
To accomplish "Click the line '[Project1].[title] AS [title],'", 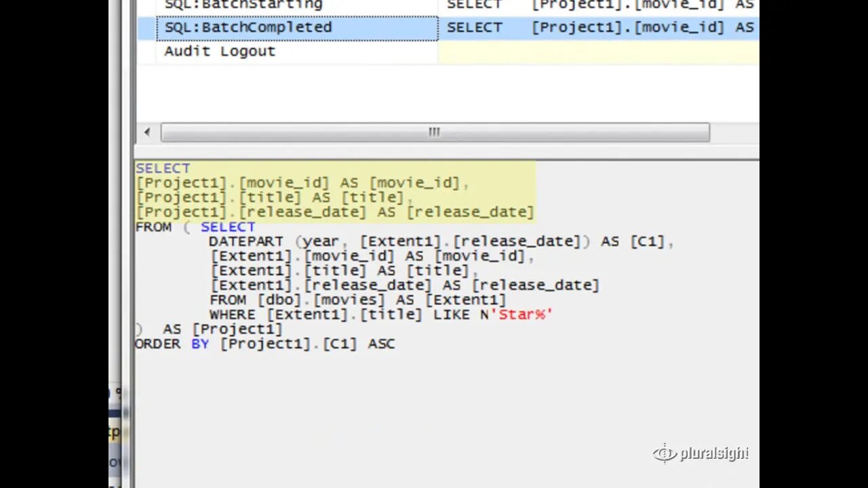I will (275, 198).
